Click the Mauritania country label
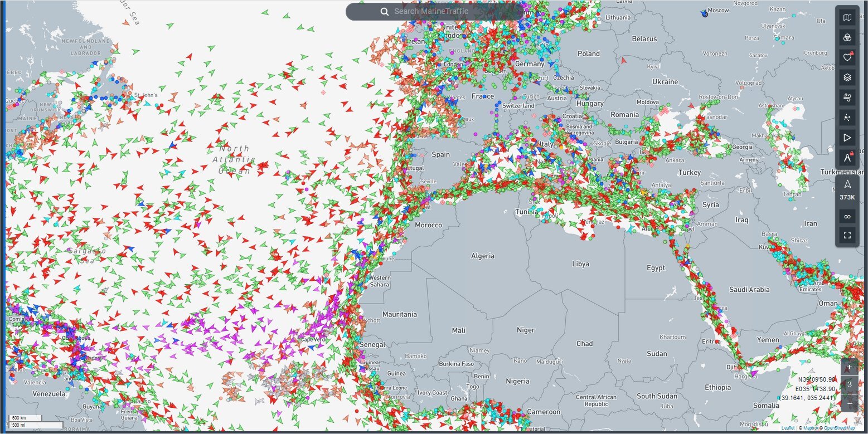The width and height of the screenshot is (868, 434). point(400,314)
